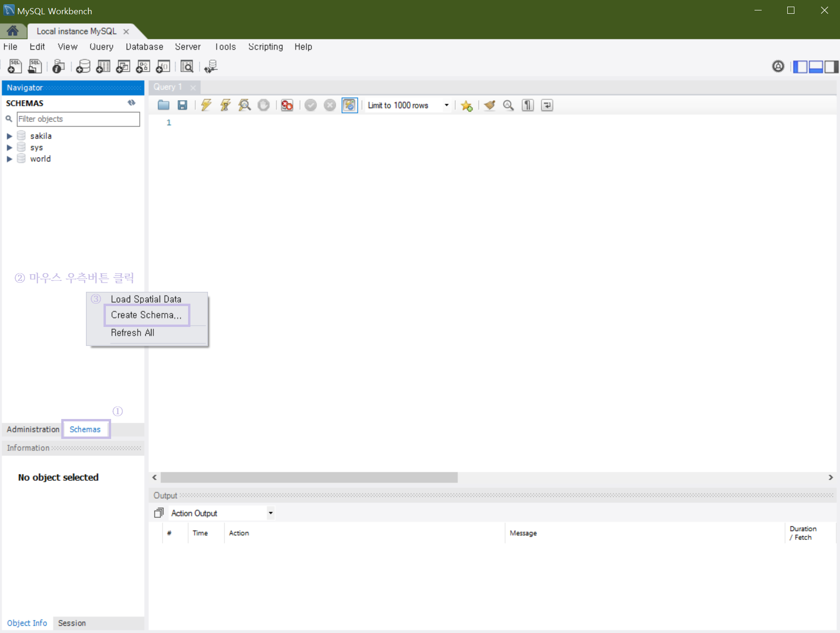Toggle auto-commit mode icon

pos(349,105)
